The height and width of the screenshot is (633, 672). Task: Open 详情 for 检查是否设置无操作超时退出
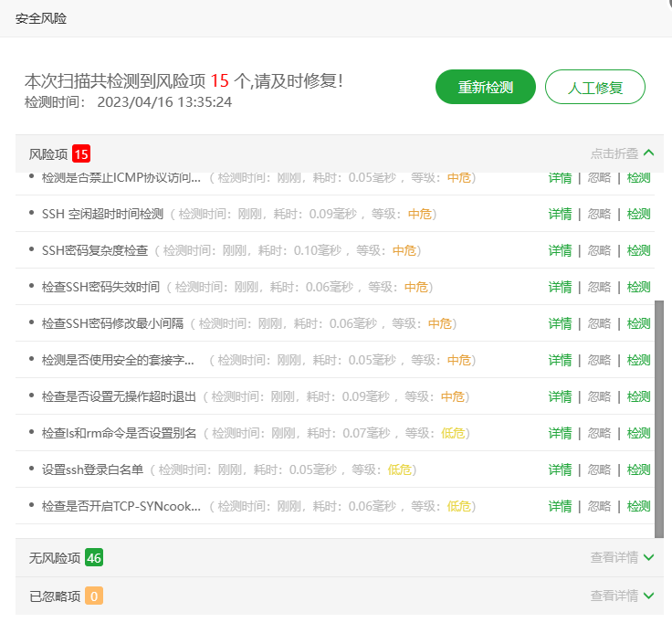point(560,396)
